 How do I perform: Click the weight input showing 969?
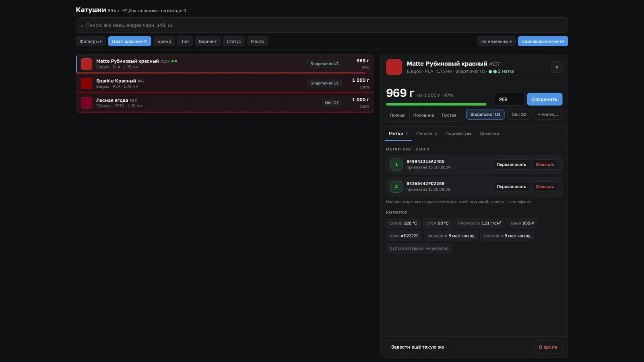click(x=510, y=99)
